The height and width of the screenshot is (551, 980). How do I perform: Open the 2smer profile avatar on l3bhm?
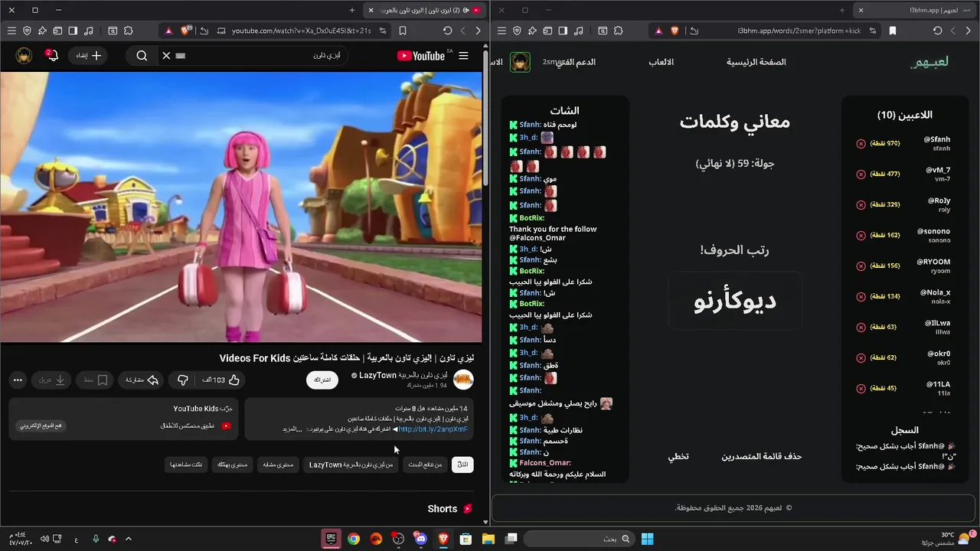[520, 62]
